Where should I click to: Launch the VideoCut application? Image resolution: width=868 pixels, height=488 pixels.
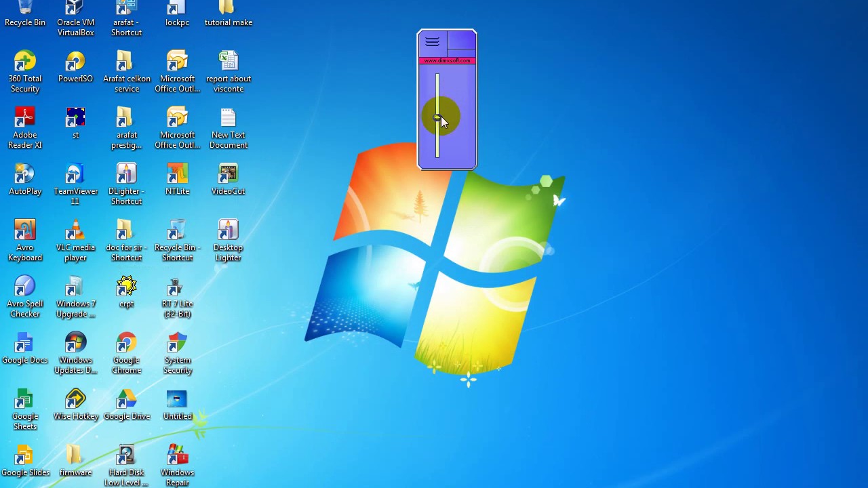[229, 179]
